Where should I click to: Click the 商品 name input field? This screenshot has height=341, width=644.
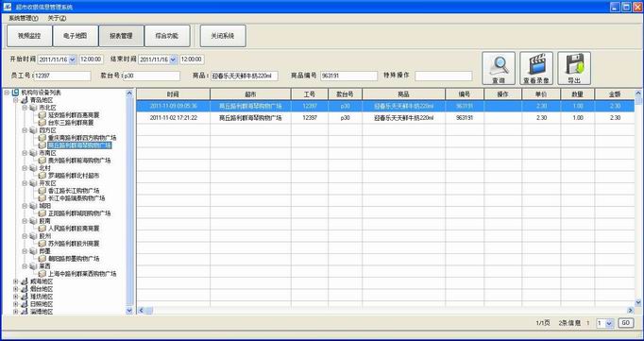point(245,76)
